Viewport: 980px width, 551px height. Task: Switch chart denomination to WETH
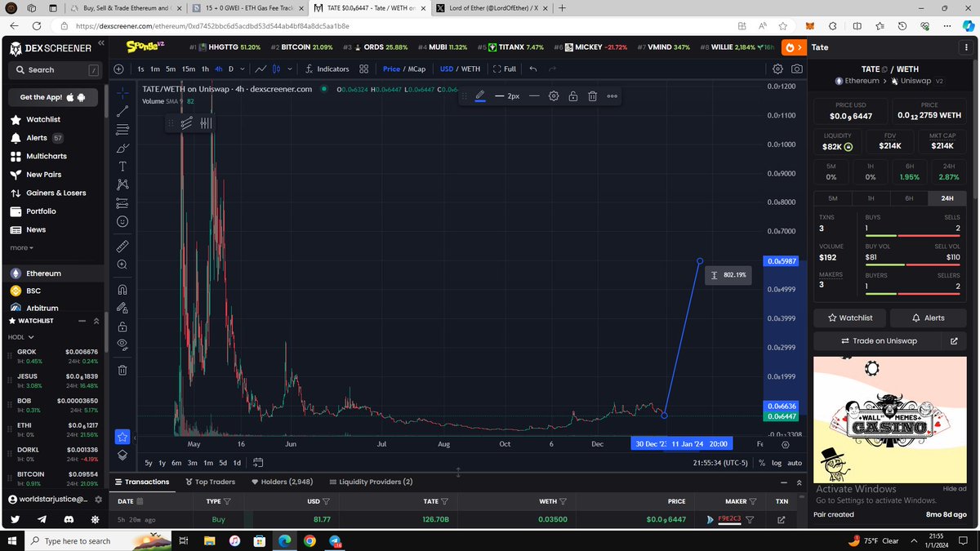(470, 69)
